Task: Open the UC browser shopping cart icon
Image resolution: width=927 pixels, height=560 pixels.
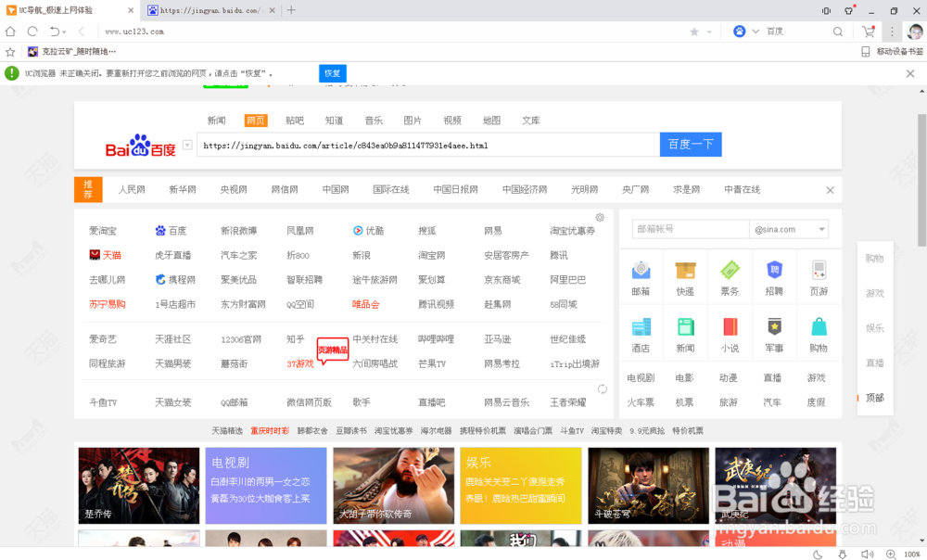Action: pos(868,31)
